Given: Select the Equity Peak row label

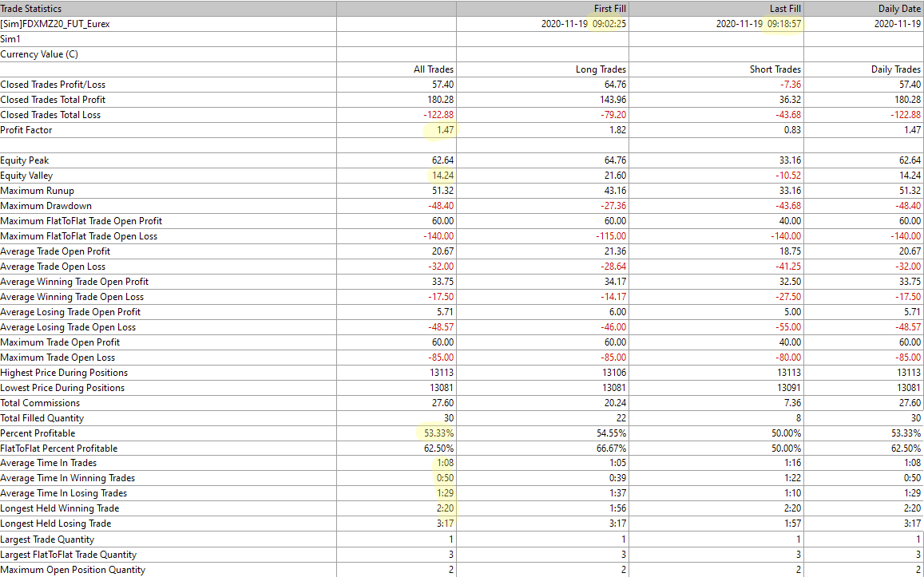Looking at the screenshot, I should pyautogui.click(x=25, y=160).
